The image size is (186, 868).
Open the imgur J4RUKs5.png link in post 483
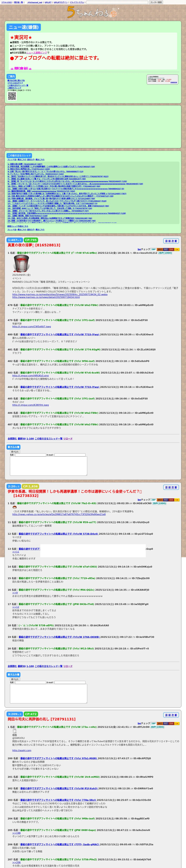(x=30, y=375)
